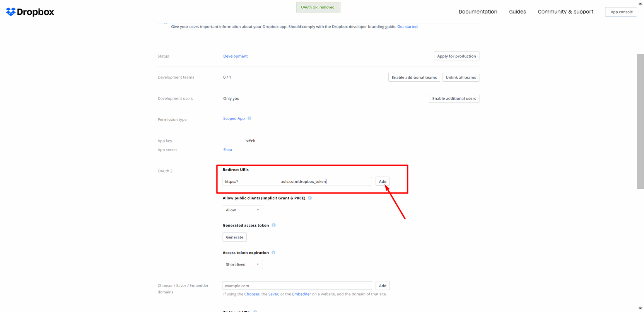The height and width of the screenshot is (312, 644).
Task: Show the App secret
Action: (227, 150)
